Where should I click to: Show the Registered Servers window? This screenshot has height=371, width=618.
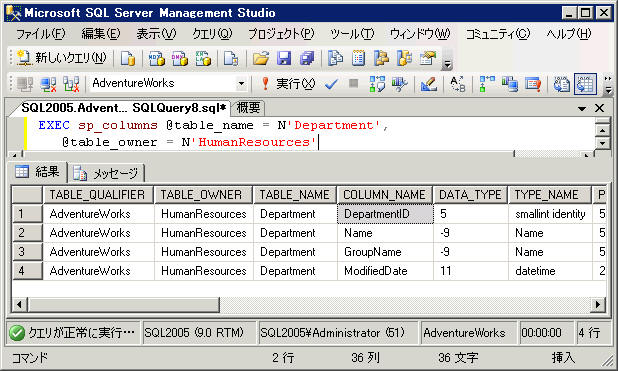tap(335, 58)
